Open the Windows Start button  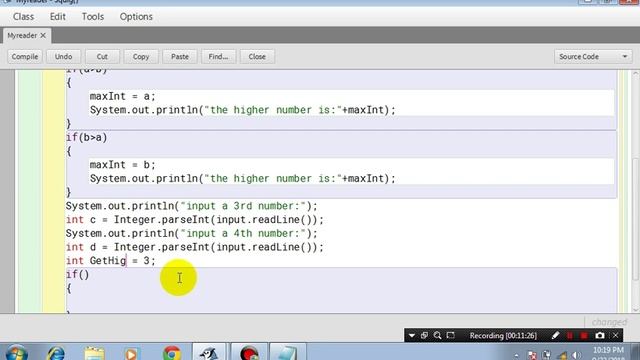click(x=16, y=353)
